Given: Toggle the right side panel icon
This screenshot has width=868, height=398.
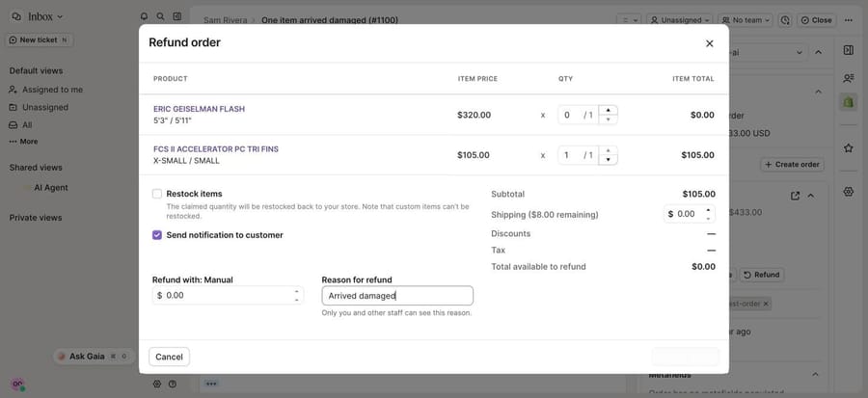Looking at the screenshot, I should point(848,50).
